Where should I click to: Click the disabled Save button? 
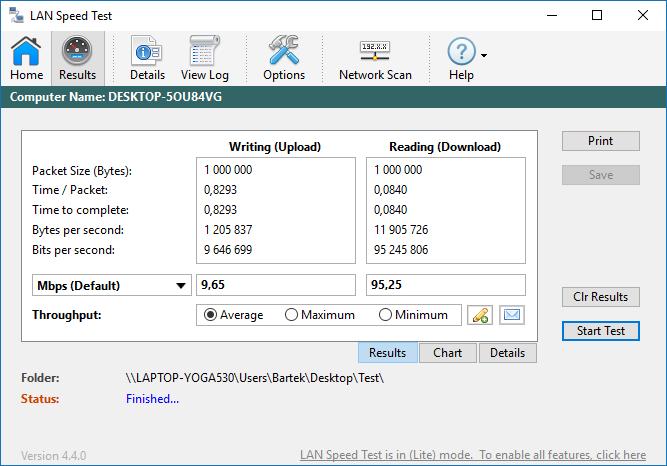point(601,175)
